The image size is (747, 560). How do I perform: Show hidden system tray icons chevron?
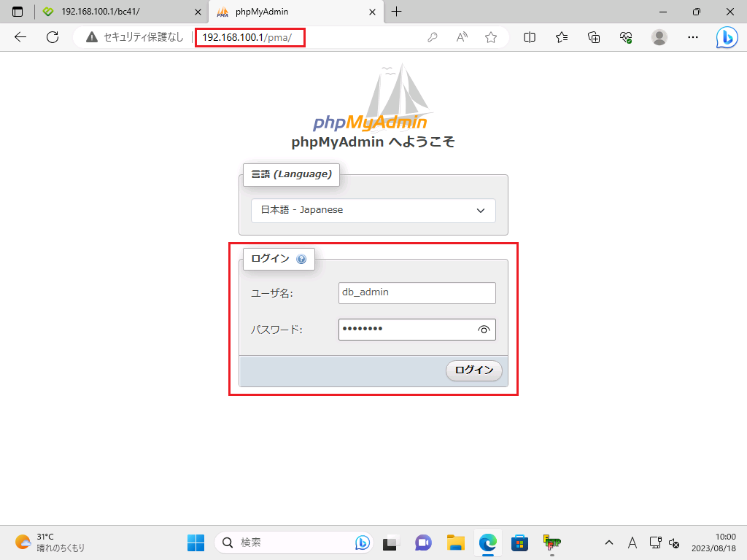(608, 542)
